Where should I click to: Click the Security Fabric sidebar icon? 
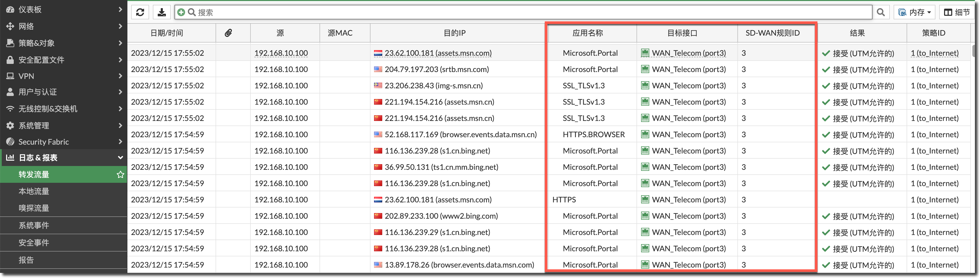10,142
